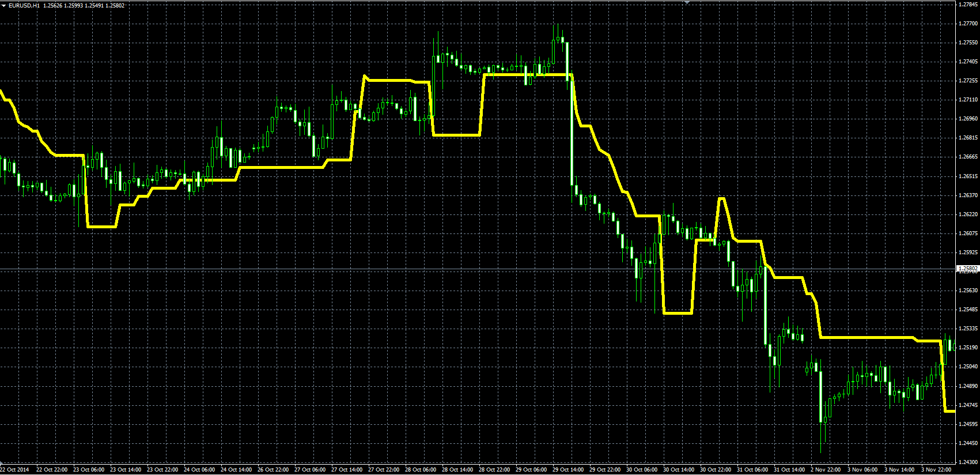Click the 1.27405 price axis label
The height and width of the screenshot is (475, 980).
[968, 62]
